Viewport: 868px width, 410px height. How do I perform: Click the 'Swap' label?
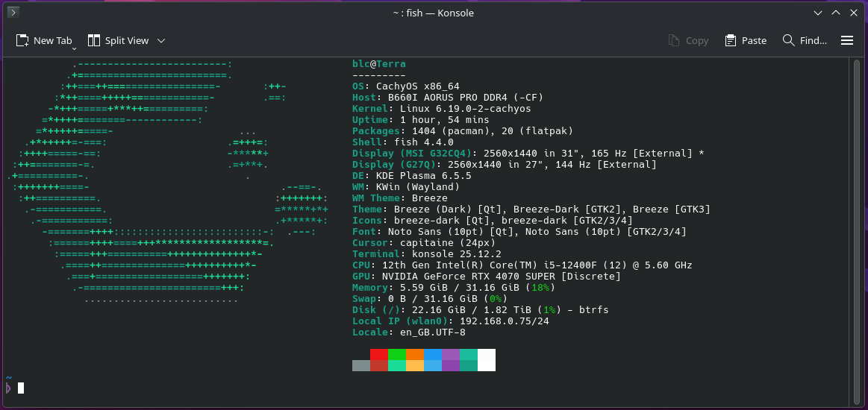point(364,299)
